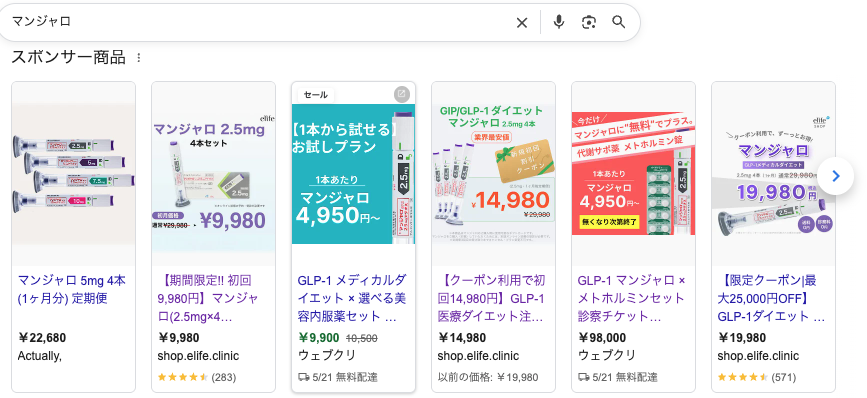The image size is (867, 398).
Task: Select the ¥19,980 price on the last card
Action: click(742, 338)
